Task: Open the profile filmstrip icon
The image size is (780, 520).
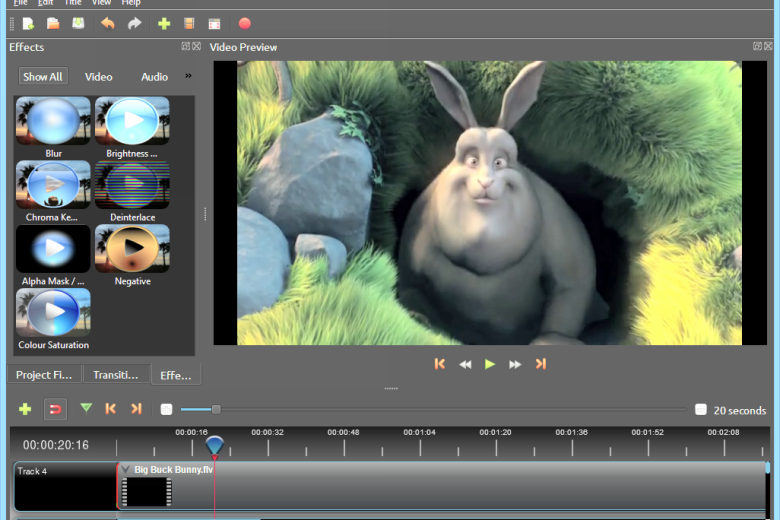Action: [189, 23]
